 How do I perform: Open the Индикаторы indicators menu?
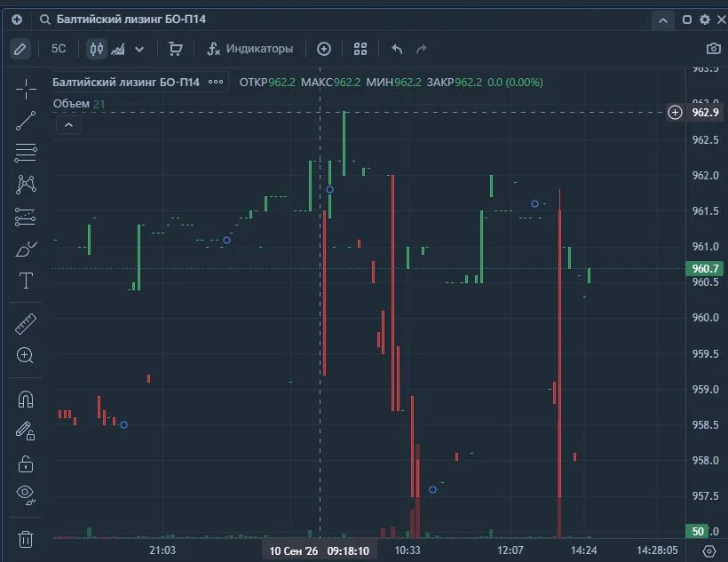[x=249, y=49]
